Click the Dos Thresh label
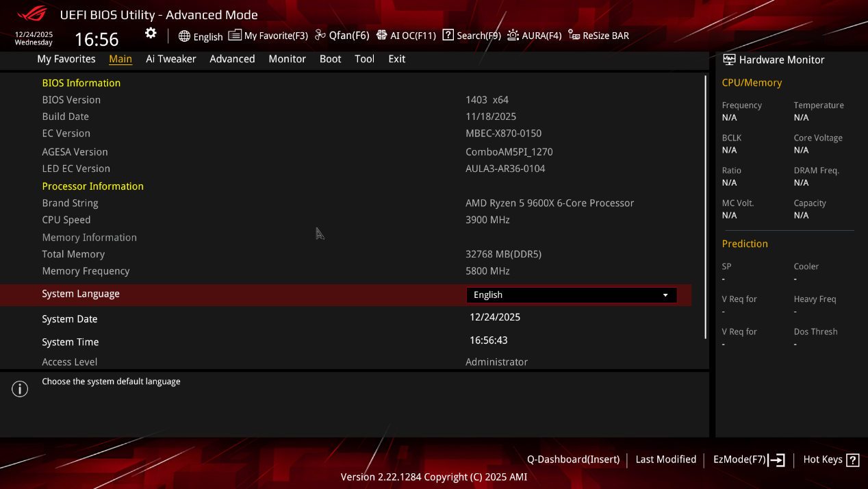 pos(815,332)
